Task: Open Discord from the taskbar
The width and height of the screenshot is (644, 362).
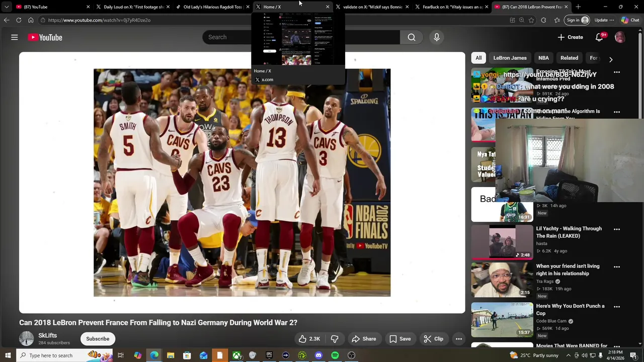Action: coord(318,355)
